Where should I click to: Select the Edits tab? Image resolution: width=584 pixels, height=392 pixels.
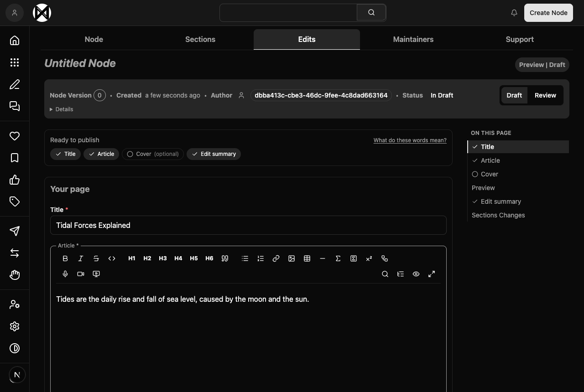(x=307, y=39)
